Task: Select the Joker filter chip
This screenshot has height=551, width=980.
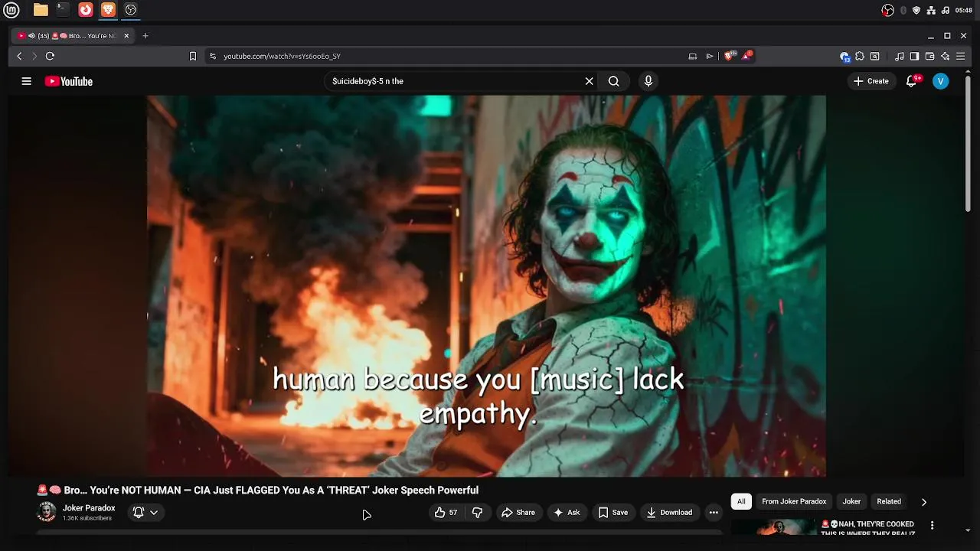Action: pos(852,501)
